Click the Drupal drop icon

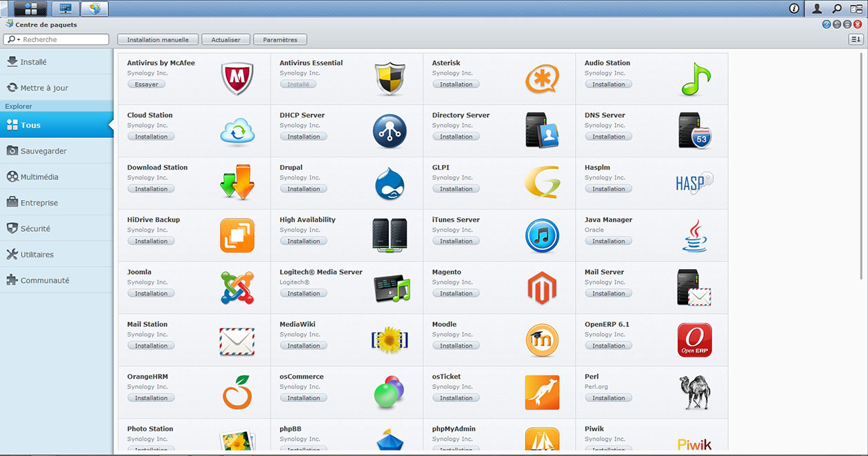[390, 184]
